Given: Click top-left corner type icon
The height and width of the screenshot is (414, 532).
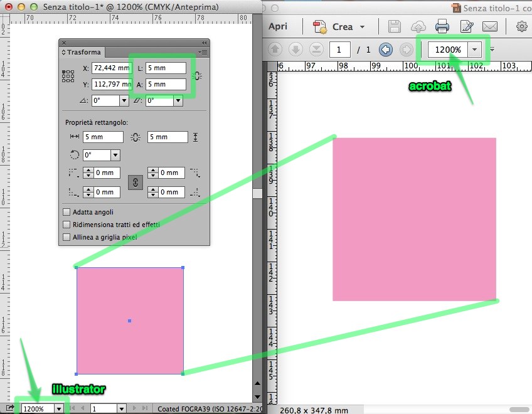Looking at the screenshot, I should [x=73, y=172].
